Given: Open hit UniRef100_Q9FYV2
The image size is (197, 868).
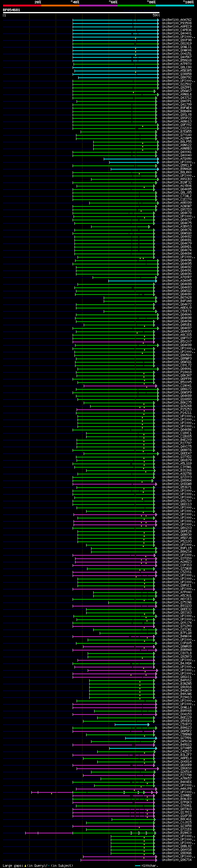Looking at the screenshot, I should 177,125.
